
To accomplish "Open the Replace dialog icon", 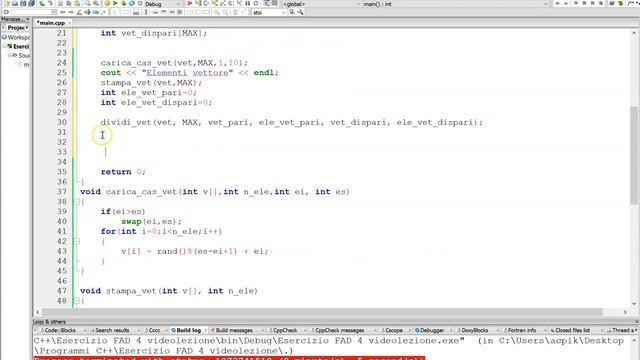I will click(x=96, y=3).
